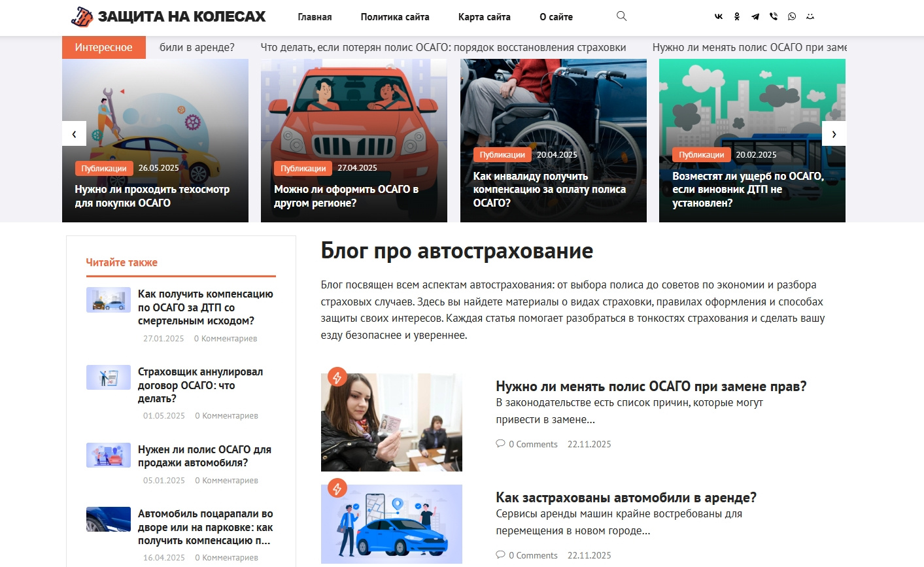Screen dimensions: 924x567
Task: Click '0 Comments' under 'Как застрахованы автомобили в аренде?'
Action: [x=533, y=555]
